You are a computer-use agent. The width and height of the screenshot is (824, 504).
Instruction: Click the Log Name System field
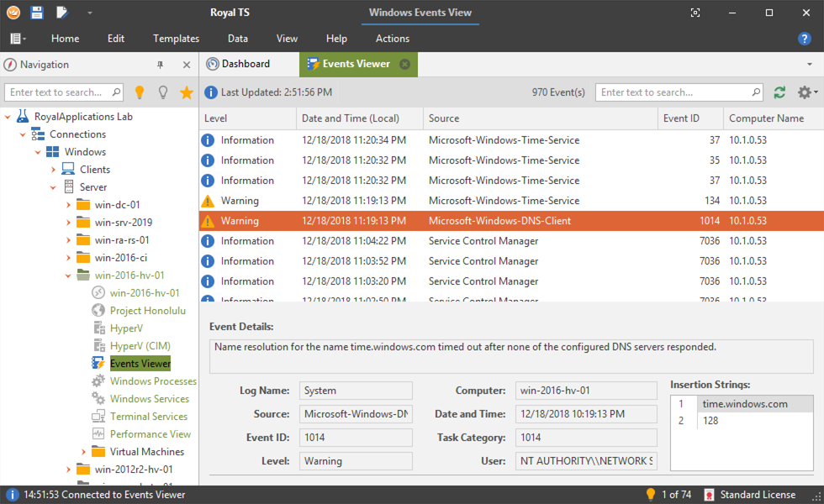point(356,391)
